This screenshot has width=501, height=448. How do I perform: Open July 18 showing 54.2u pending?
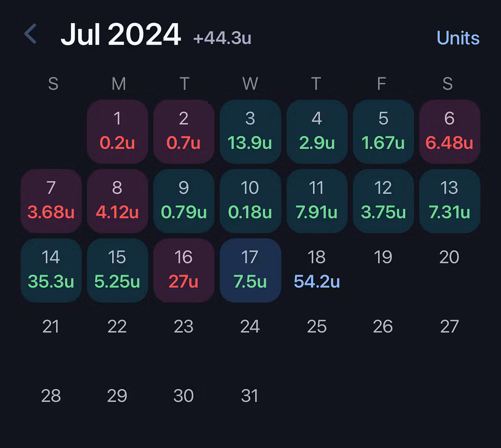tap(317, 270)
